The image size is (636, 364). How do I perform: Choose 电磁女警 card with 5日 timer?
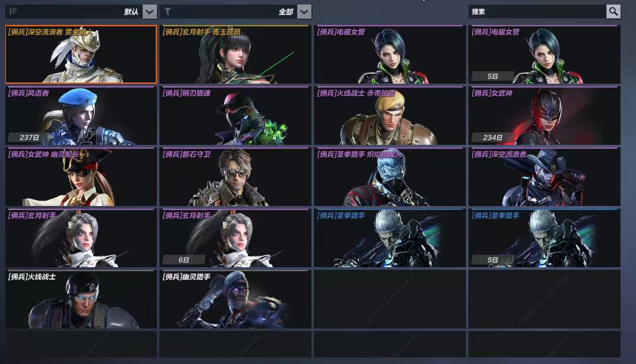[x=544, y=54]
